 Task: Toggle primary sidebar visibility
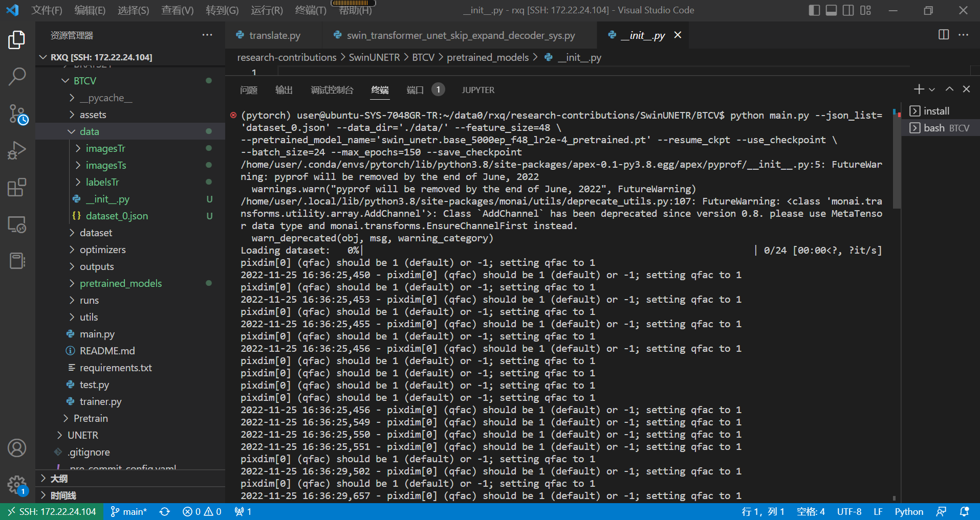(813, 10)
